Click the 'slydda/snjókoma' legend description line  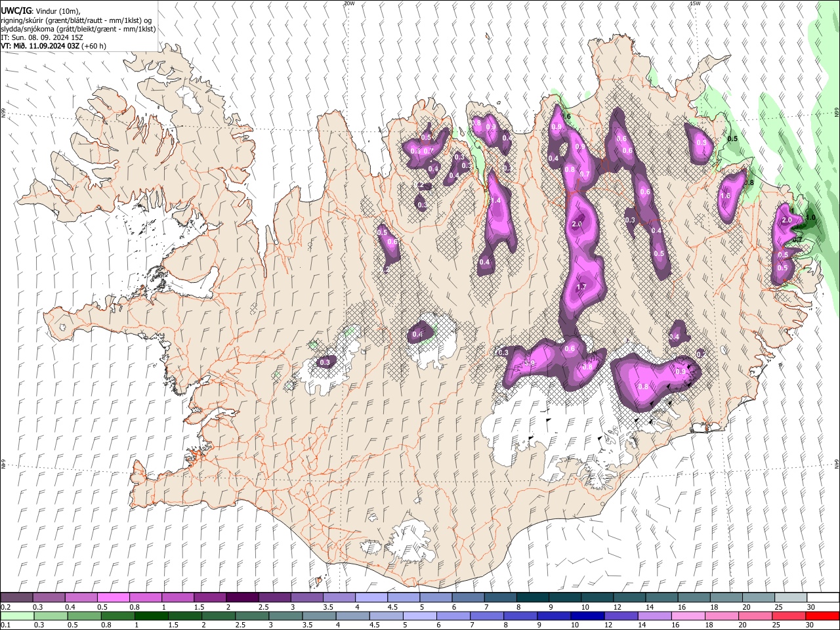79,29
